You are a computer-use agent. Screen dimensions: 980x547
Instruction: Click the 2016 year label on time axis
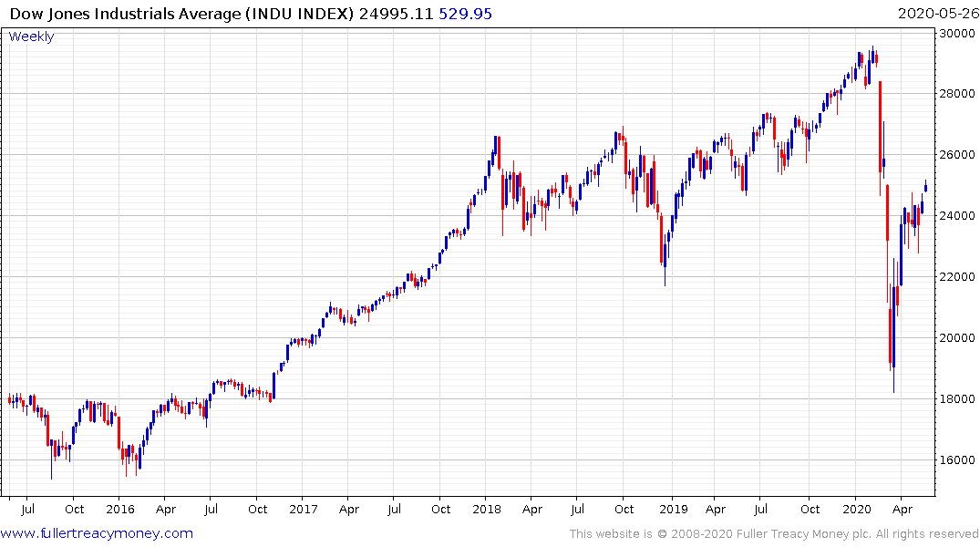click(120, 509)
